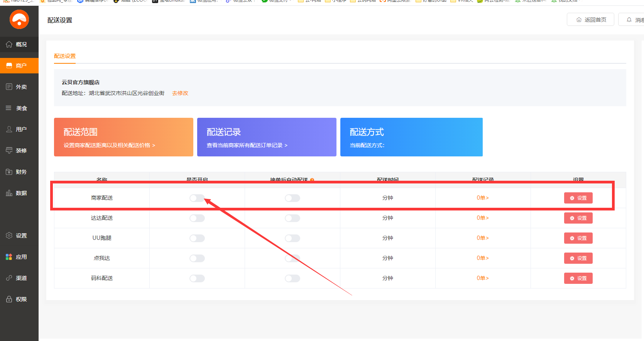
Task: Click the 分钟 cell in 码科配送 row
Action: (x=388, y=278)
